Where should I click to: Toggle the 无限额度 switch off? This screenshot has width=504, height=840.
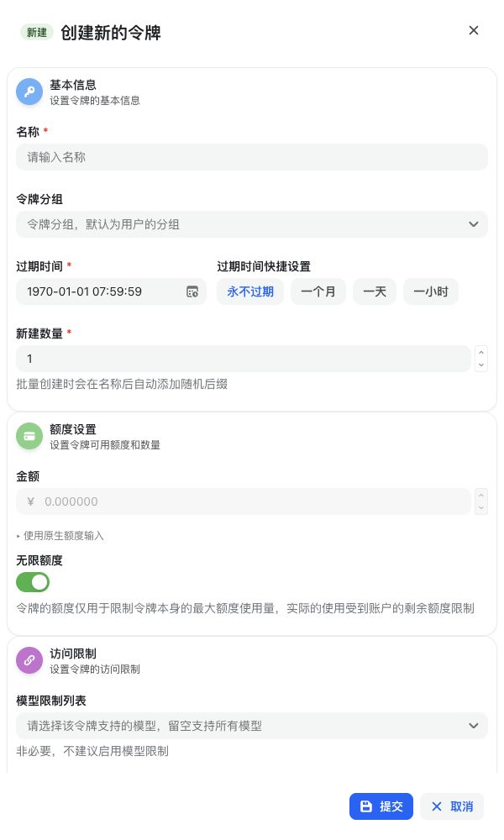[33, 582]
